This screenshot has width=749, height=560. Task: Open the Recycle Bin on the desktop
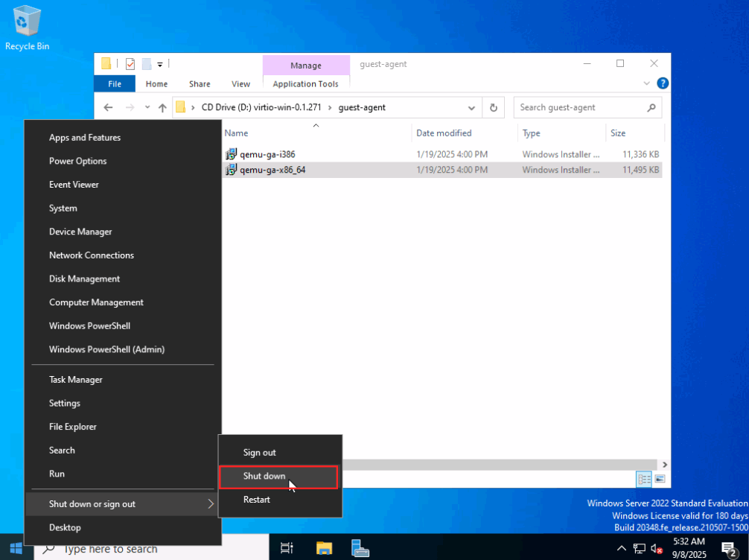(x=26, y=22)
